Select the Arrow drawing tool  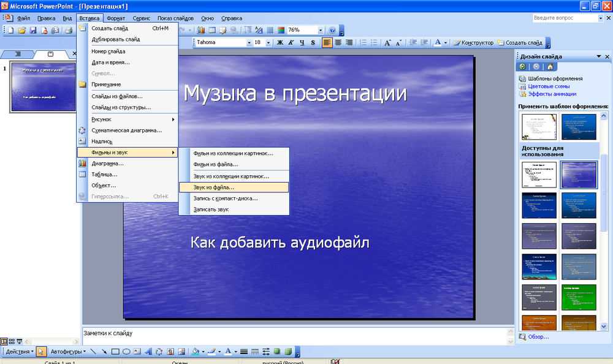(104, 352)
